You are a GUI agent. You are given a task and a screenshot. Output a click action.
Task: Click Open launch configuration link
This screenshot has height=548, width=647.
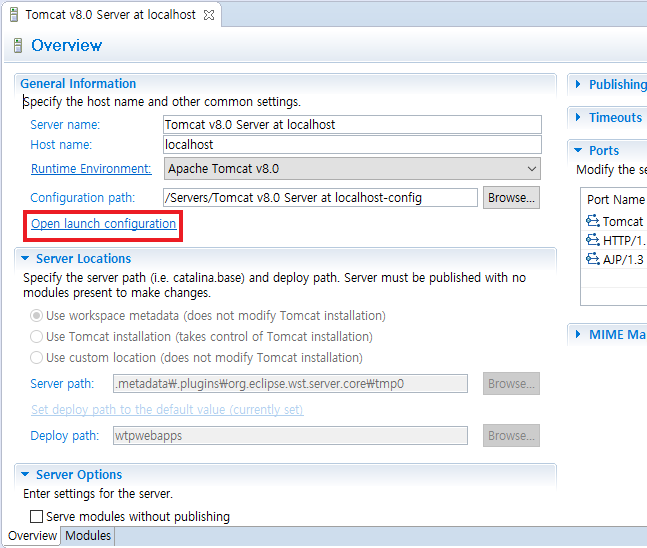(x=104, y=224)
